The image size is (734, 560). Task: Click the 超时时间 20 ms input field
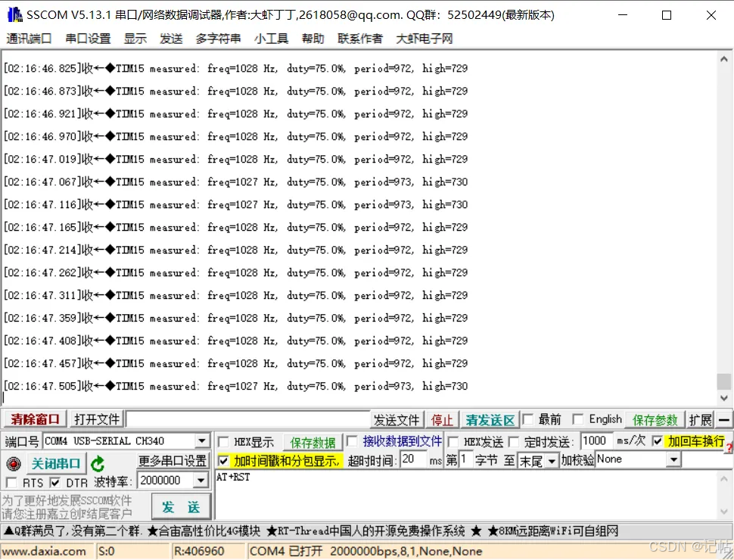pyautogui.click(x=413, y=460)
